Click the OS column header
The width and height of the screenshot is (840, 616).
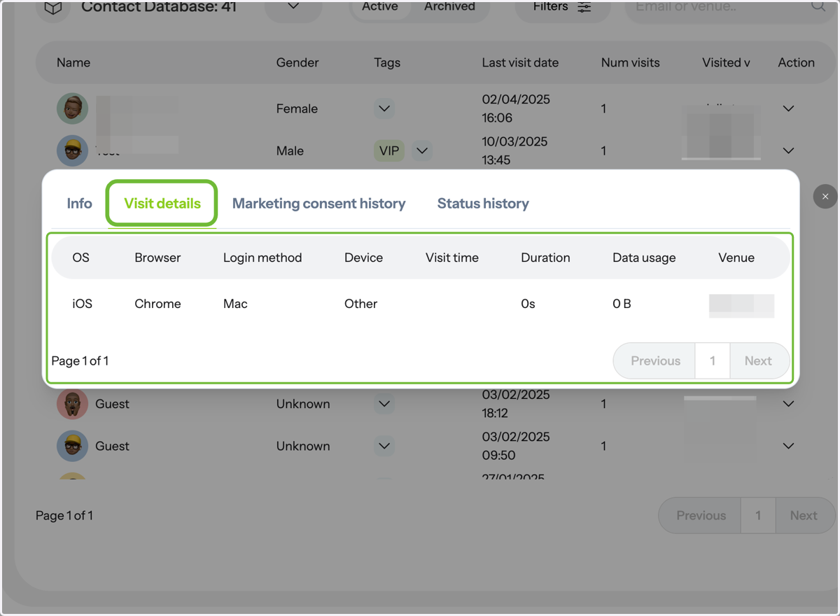[81, 258]
